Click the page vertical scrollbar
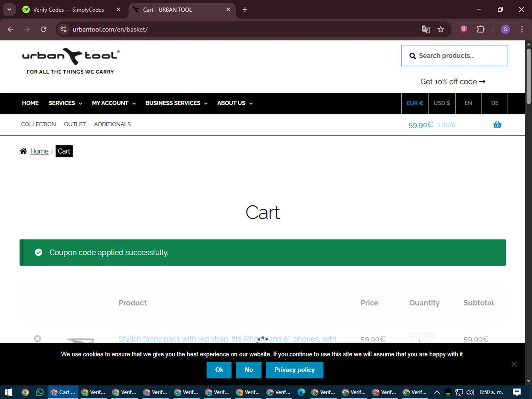The width and height of the screenshot is (532, 399). (x=528, y=76)
